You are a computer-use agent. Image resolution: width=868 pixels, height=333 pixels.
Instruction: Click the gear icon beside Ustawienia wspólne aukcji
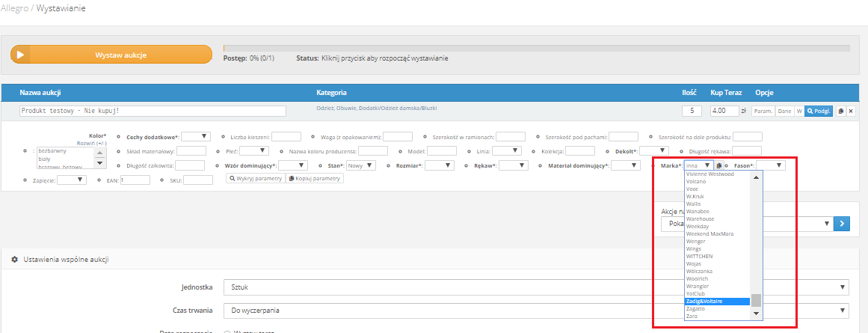click(15, 260)
